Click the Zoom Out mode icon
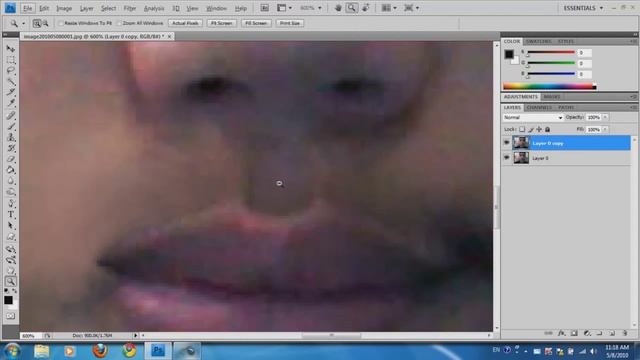This screenshot has height=360, width=640. tap(45, 24)
